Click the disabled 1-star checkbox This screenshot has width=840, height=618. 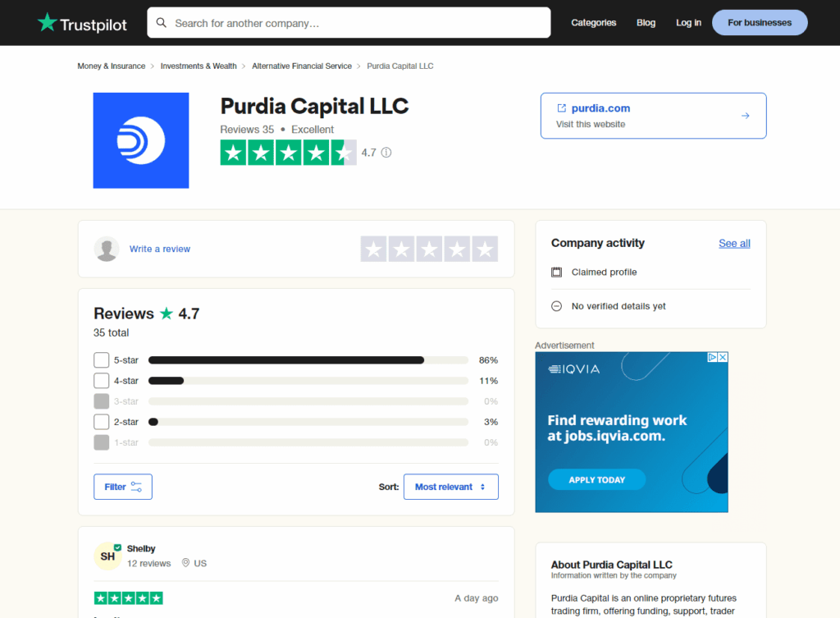point(101,442)
